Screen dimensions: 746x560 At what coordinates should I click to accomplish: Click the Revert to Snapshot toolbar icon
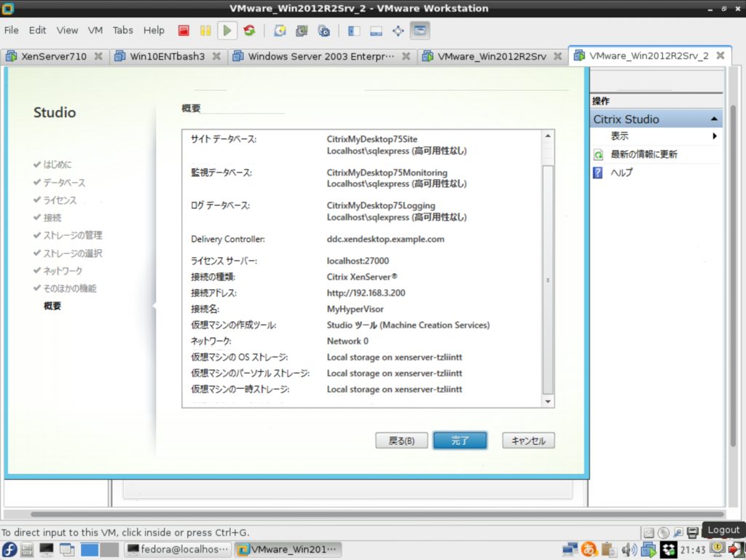tap(302, 31)
